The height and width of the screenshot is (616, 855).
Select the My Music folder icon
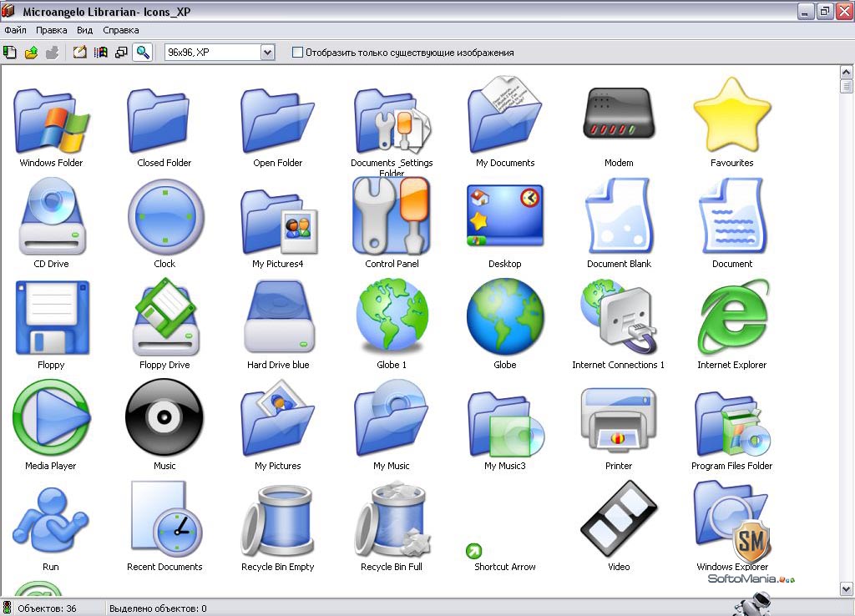[x=392, y=418]
